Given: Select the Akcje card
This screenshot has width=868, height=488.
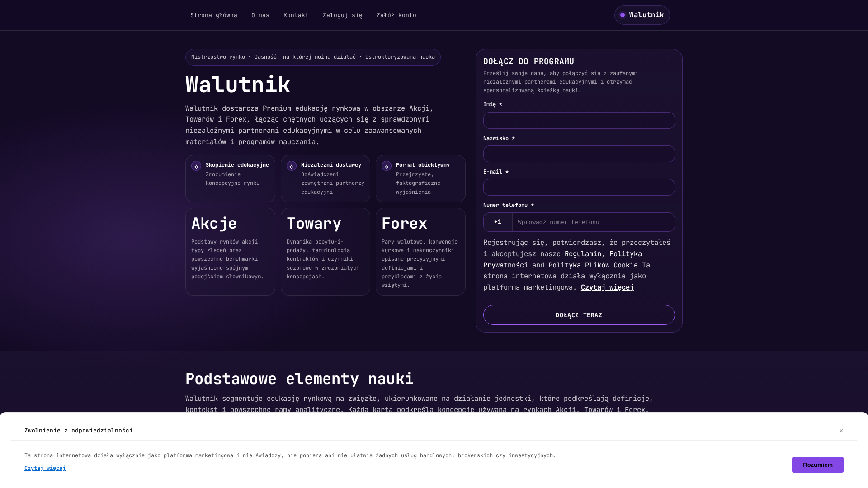Looking at the screenshot, I should pyautogui.click(x=230, y=252).
